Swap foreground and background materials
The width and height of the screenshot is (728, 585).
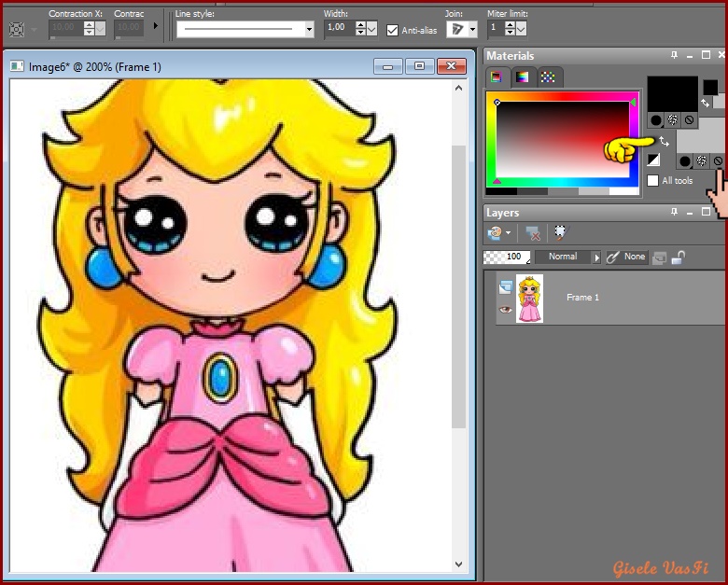(664, 142)
